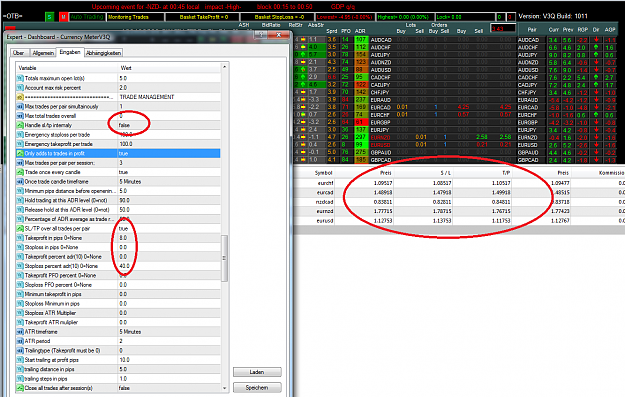Click scroll down arrow of the inputs list
This screenshot has height=397, width=625.
[x=224, y=388]
